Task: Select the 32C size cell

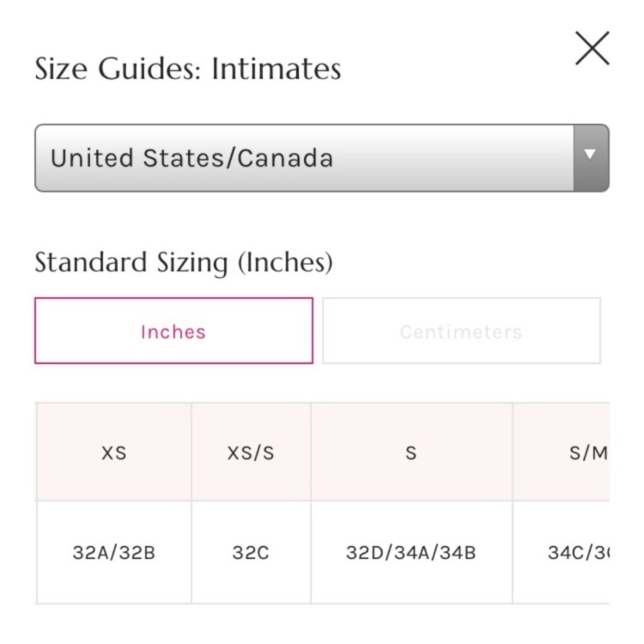Action: tap(251, 553)
